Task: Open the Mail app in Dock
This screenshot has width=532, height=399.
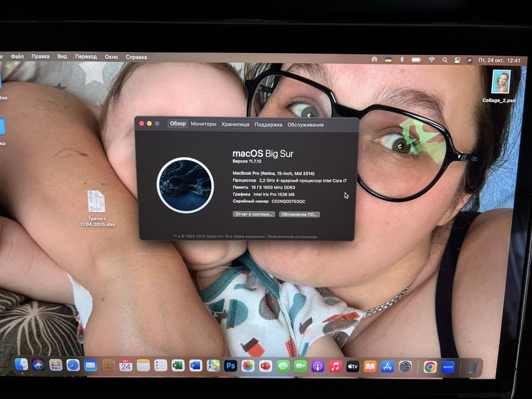Action: point(90,365)
